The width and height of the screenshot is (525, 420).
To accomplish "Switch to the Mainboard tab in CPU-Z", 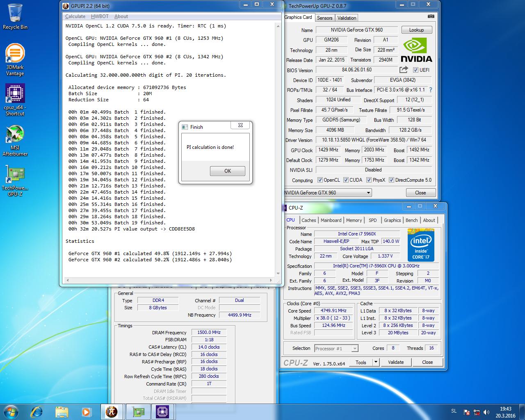I will click(331, 220).
